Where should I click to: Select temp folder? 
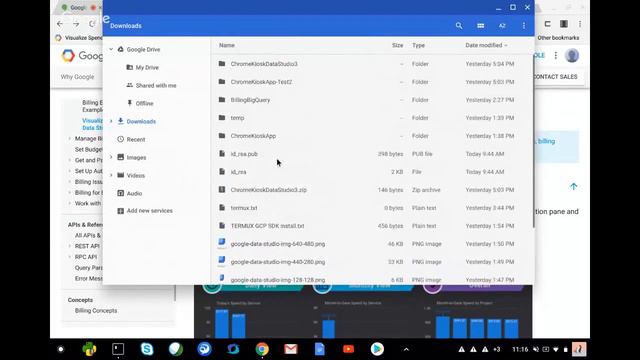point(371,118)
